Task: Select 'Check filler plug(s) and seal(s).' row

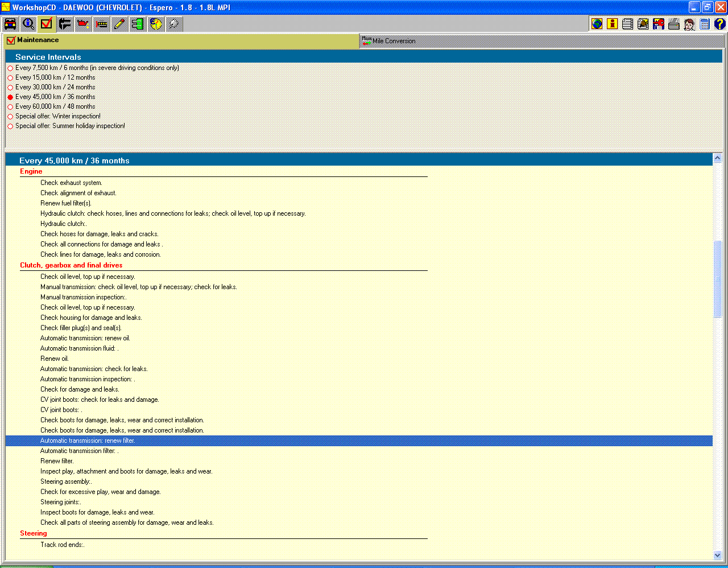Action: point(359,328)
